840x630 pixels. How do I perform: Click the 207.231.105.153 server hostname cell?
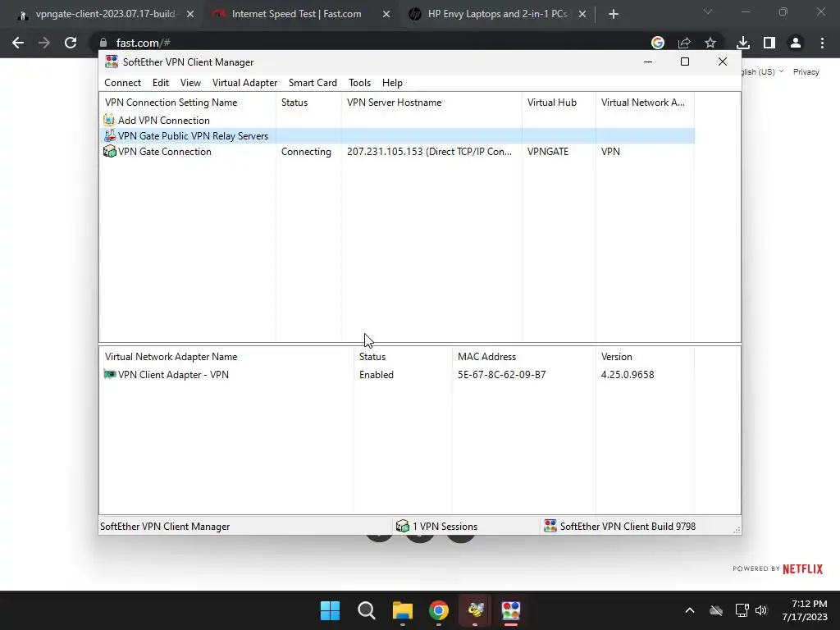pyautogui.click(x=429, y=152)
